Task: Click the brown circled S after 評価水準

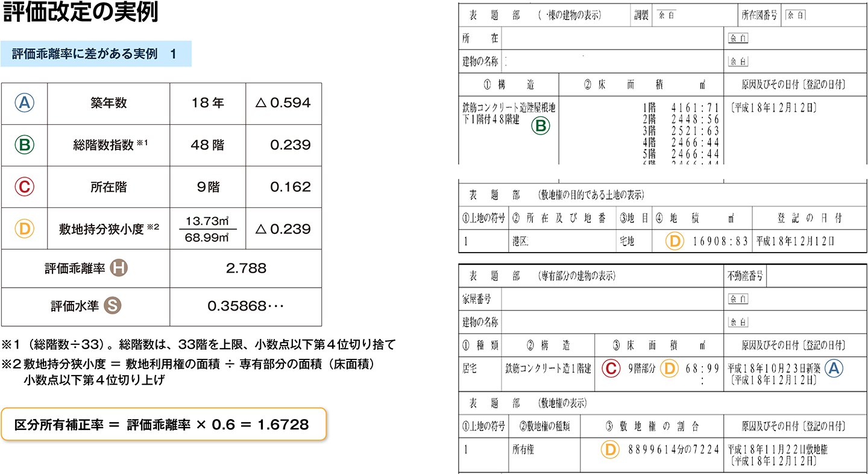Action: click(113, 306)
